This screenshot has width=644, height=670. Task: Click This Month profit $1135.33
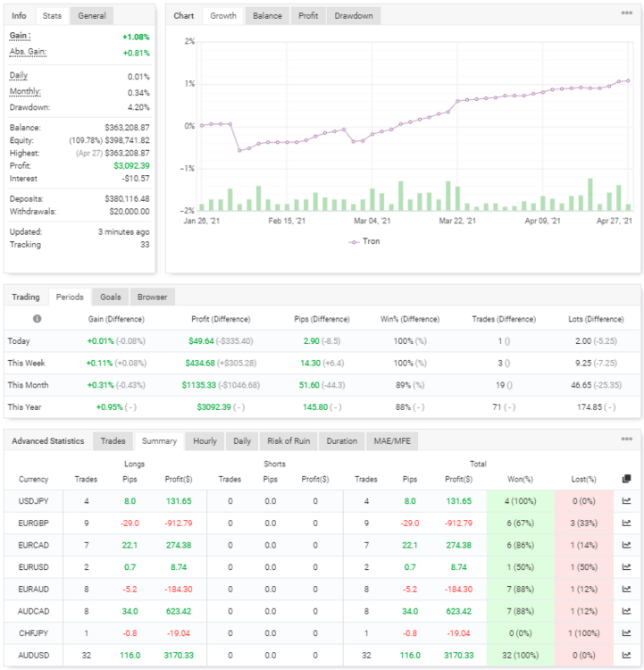tap(199, 385)
